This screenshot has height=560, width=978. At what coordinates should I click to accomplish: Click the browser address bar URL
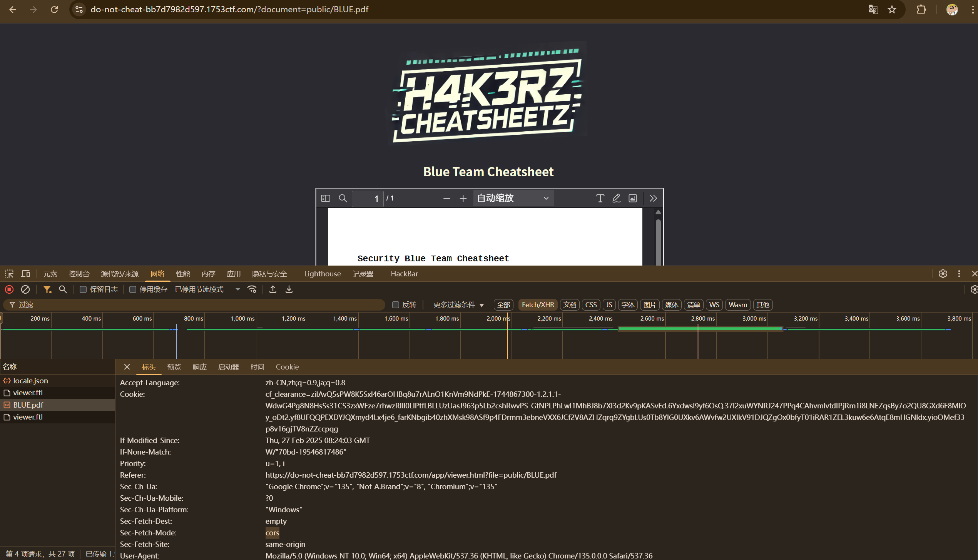point(229,10)
